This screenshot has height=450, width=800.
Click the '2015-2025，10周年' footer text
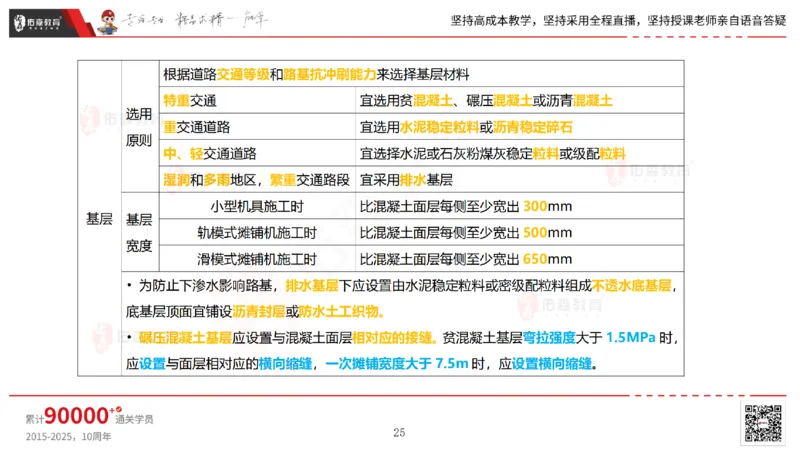pos(68,437)
